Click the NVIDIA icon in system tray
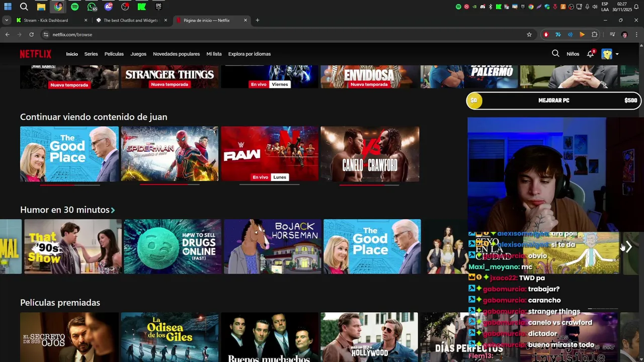Screen dimensions: 644x362 (x=474, y=7)
